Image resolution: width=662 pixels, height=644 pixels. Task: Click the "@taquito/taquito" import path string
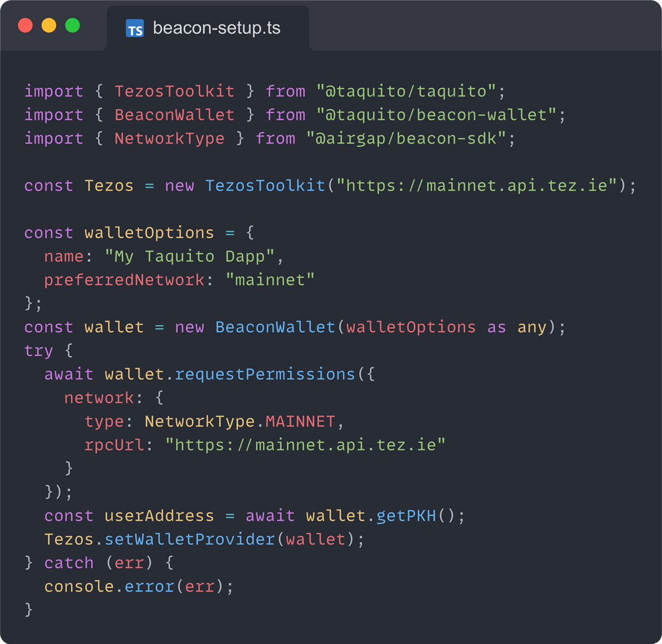click(x=406, y=91)
